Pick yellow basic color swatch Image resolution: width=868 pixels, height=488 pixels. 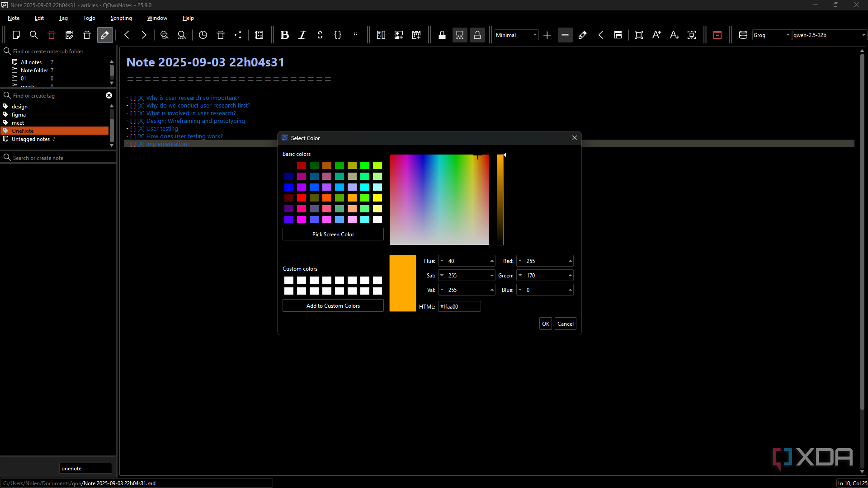377,198
